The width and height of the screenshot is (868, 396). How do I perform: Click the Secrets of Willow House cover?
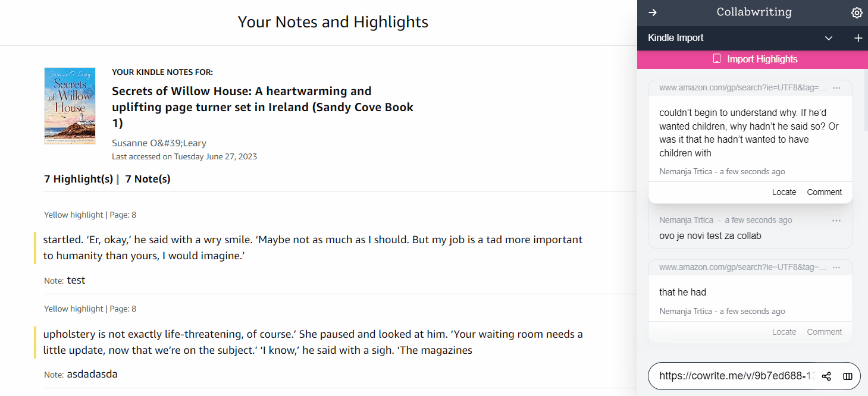pyautogui.click(x=70, y=106)
